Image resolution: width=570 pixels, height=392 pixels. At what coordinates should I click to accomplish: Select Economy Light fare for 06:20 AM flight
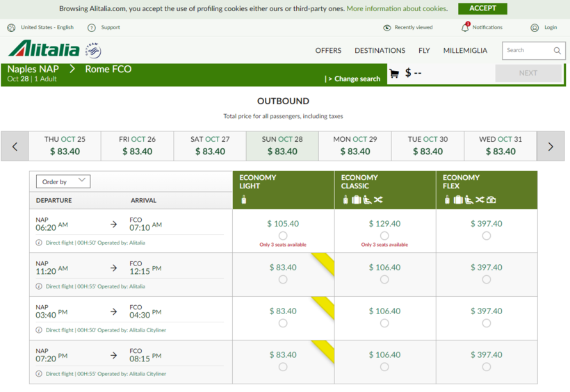click(x=283, y=236)
